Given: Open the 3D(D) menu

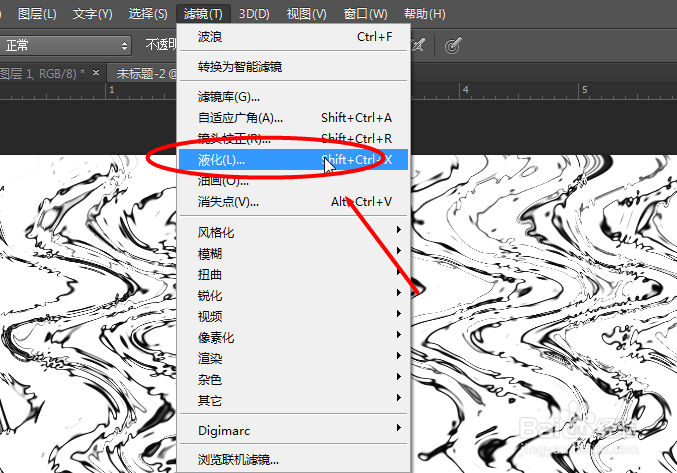Looking at the screenshot, I should click(x=254, y=14).
